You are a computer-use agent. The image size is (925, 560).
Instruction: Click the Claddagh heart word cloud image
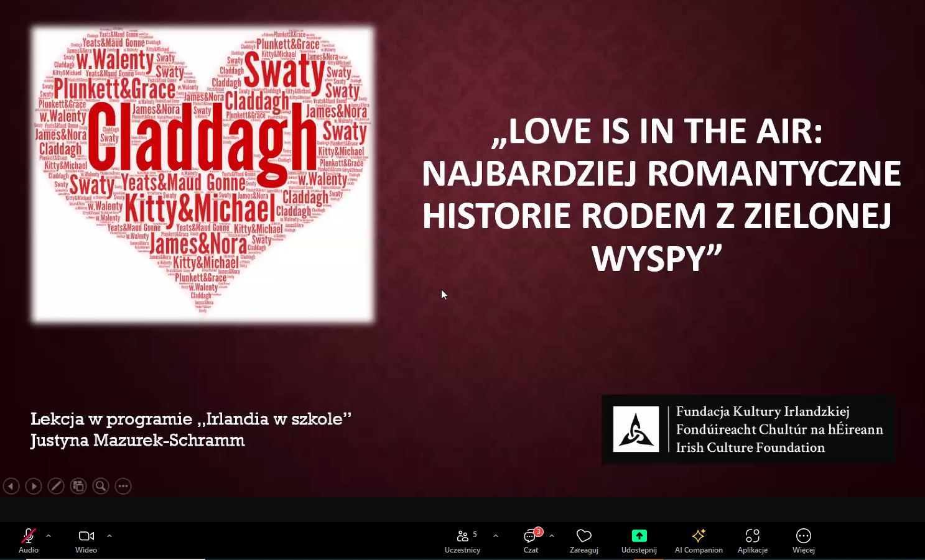[203, 174]
